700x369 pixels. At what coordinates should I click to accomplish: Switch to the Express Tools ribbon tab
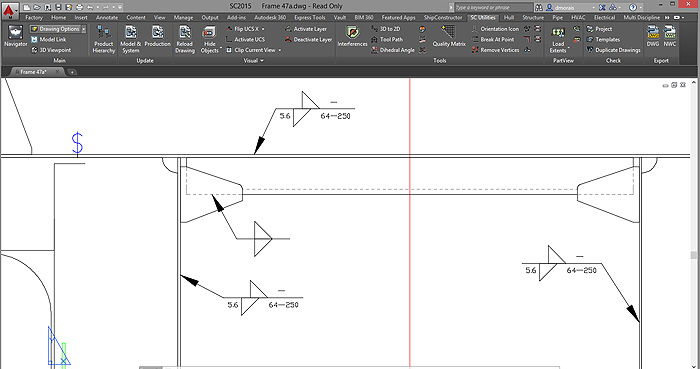coord(309,18)
